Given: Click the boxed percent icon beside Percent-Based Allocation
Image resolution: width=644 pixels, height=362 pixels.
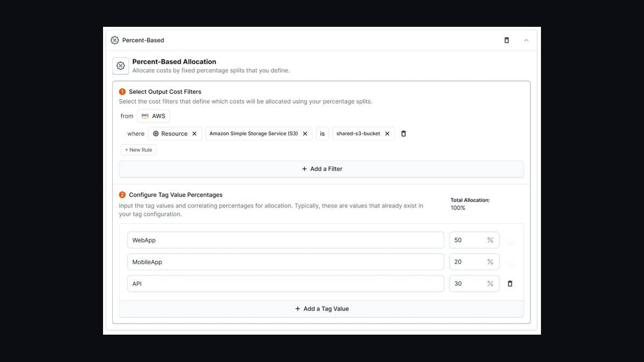Looking at the screenshot, I should click(121, 66).
